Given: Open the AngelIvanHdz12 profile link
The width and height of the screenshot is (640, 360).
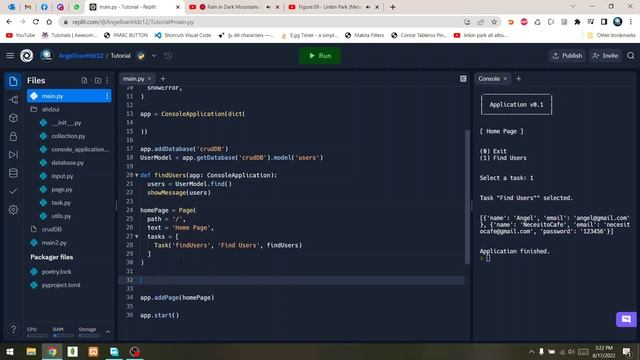Looking at the screenshot, I should tap(81, 56).
